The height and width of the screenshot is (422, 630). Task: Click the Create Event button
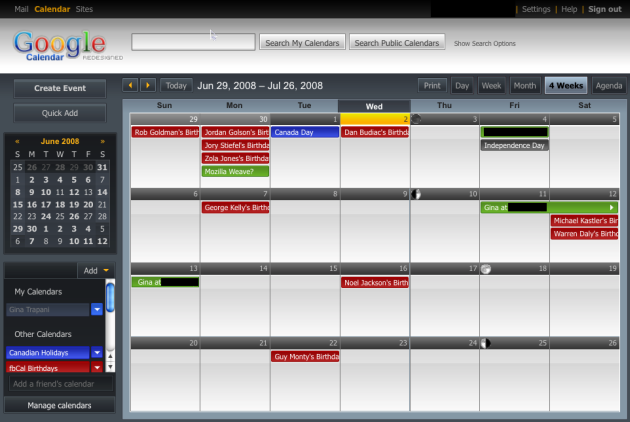coord(60,88)
